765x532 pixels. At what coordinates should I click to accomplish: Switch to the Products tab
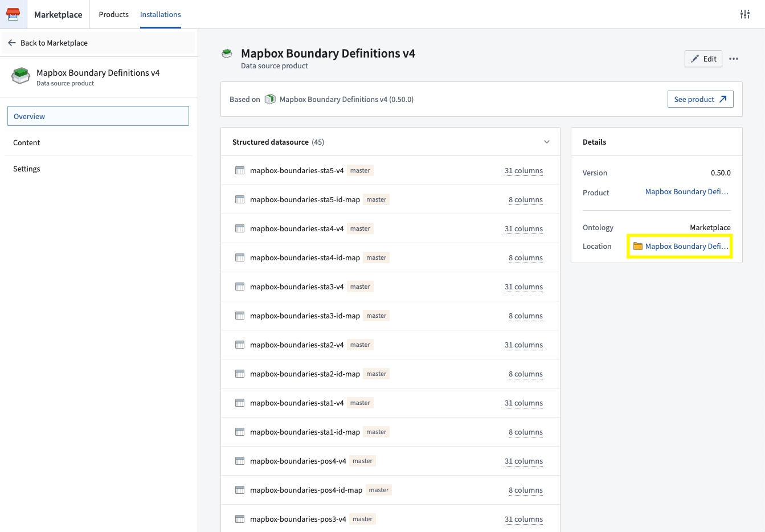coord(114,14)
